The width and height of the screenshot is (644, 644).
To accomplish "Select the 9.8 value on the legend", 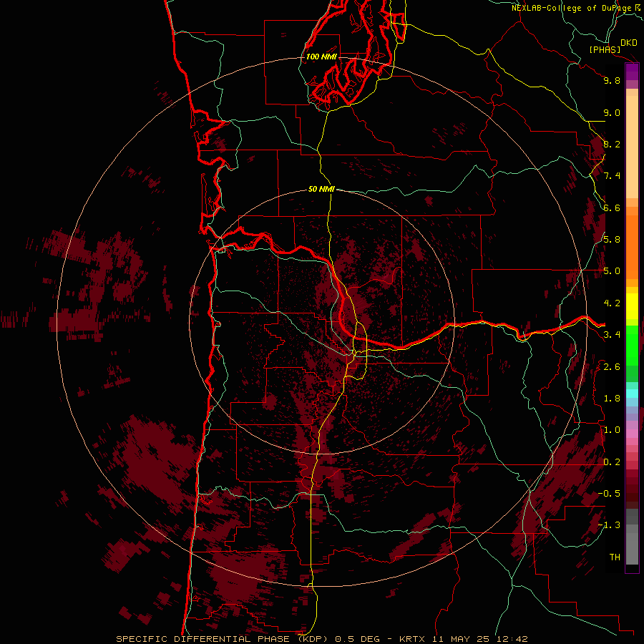I will click(x=612, y=80).
